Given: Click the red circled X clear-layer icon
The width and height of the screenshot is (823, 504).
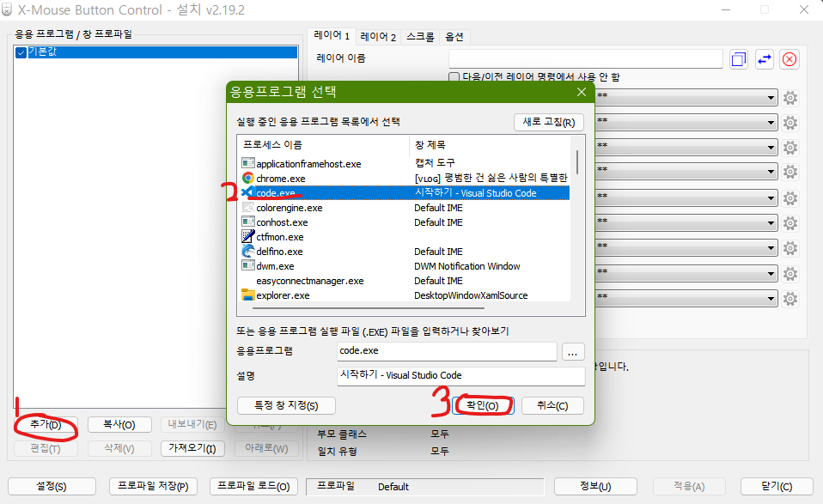Looking at the screenshot, I should point(789,59).
